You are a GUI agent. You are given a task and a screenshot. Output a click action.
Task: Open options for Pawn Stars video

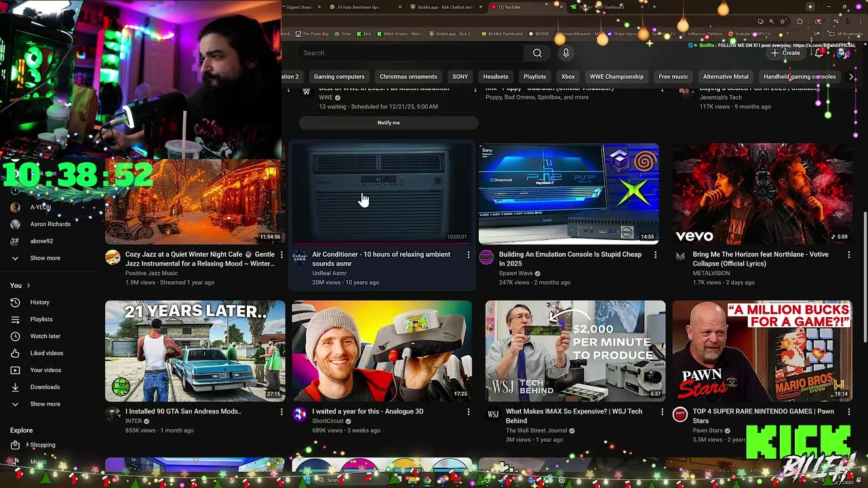tap(848, 411)
